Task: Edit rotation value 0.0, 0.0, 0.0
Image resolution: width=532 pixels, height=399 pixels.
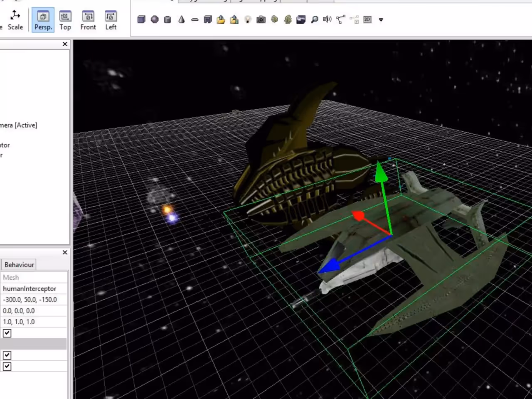Action: click(34, 310)
